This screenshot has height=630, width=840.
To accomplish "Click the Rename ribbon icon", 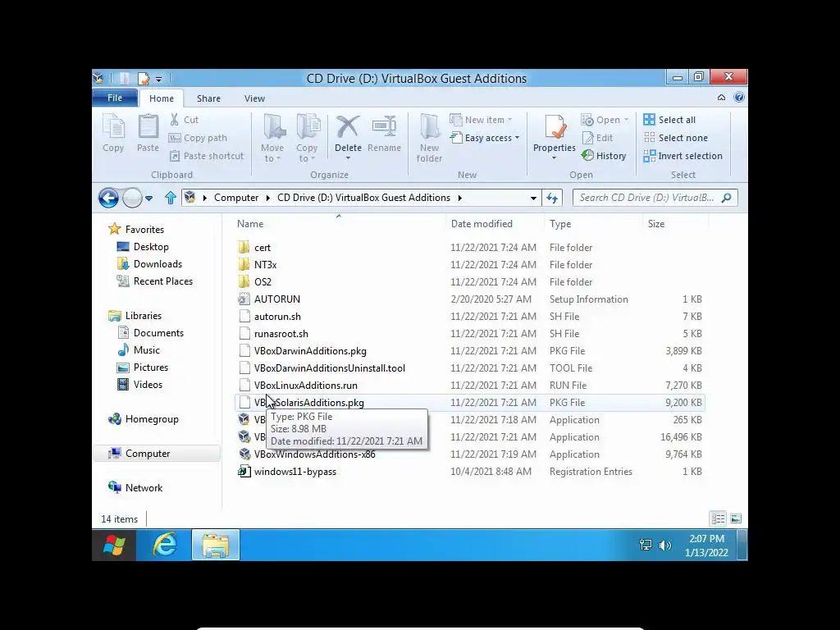I will pos(384,134).
